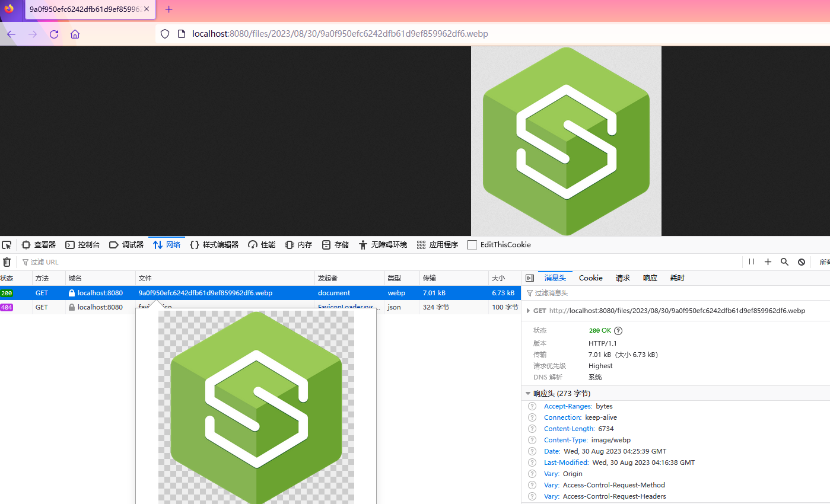Viewport: 830px width, 504px height.
Task: Click the plus icon in network toolbar
Action: pos(768,262)
